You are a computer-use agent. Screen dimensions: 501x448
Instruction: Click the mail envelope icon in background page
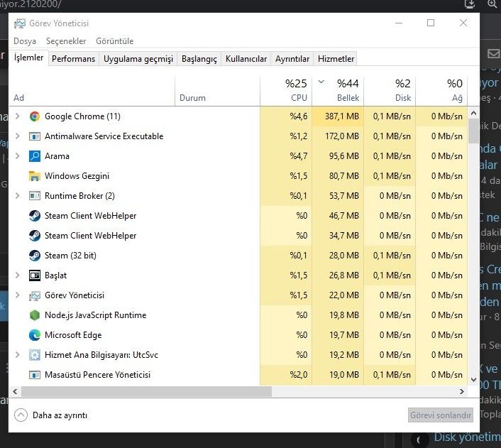click(x=494, y=54)
